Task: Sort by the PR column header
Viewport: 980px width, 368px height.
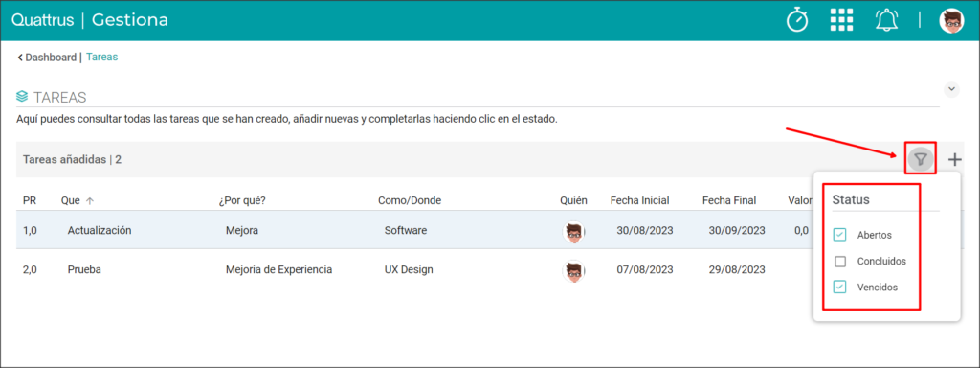Action: [x=29, y=201]
